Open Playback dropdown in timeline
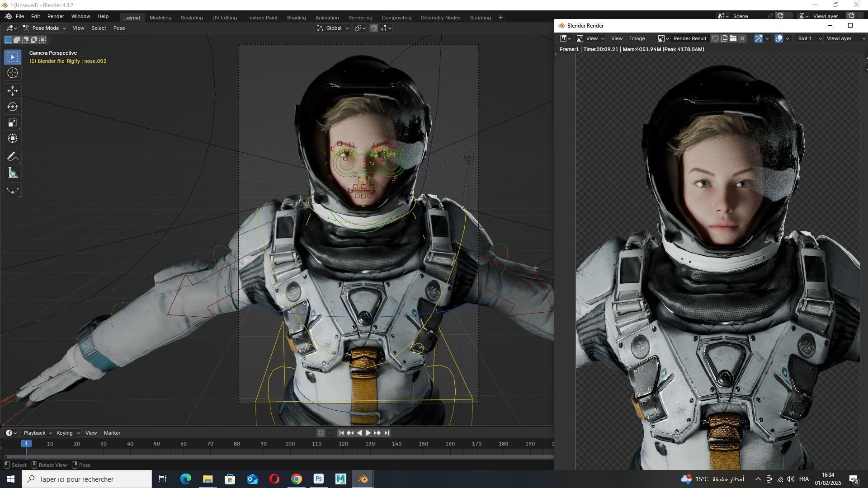This screenshot has height=488, width=868. pos(37,433)
